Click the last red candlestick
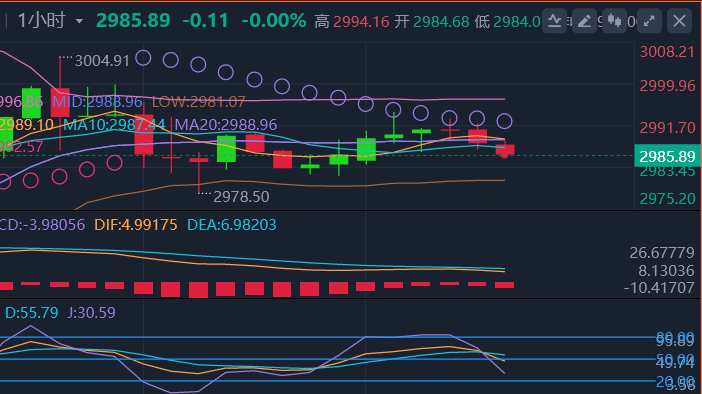The image size is (702, 394). click(505, 150)
